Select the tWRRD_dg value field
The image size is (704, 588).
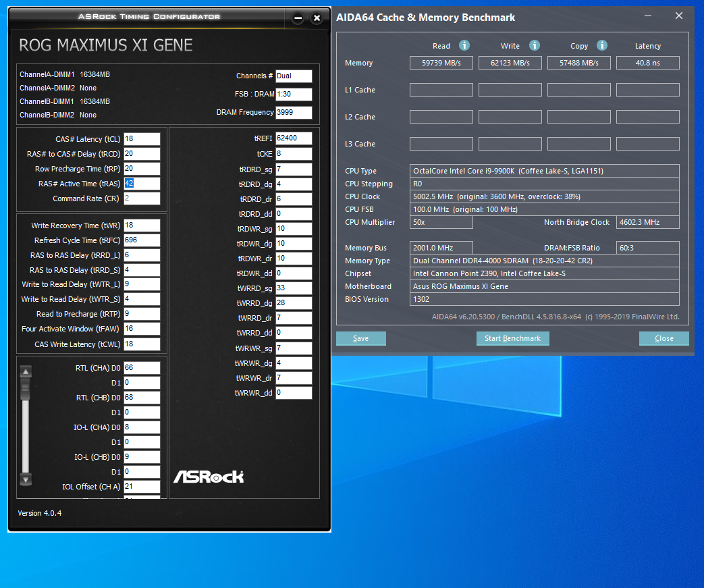[294, 302]
